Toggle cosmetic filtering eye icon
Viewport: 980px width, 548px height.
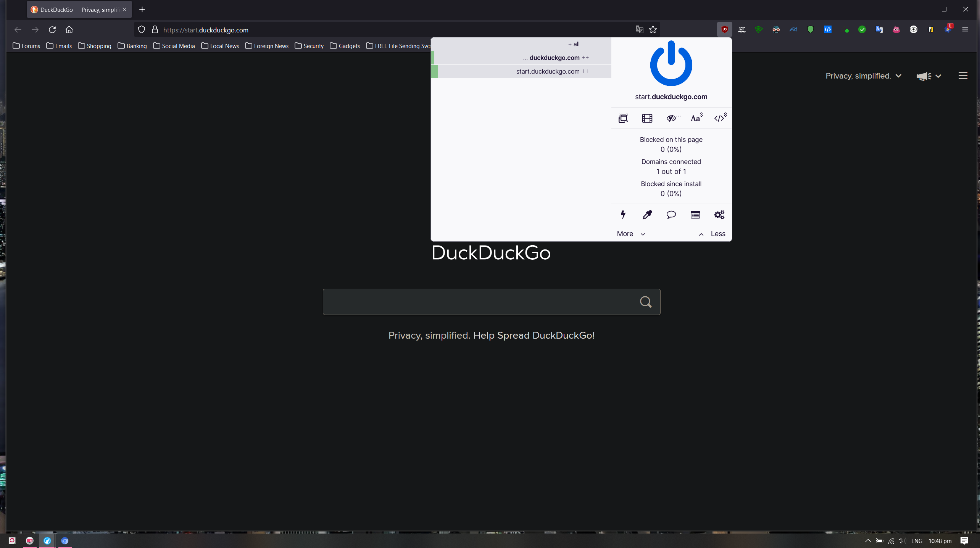click(x=671, y=118)
